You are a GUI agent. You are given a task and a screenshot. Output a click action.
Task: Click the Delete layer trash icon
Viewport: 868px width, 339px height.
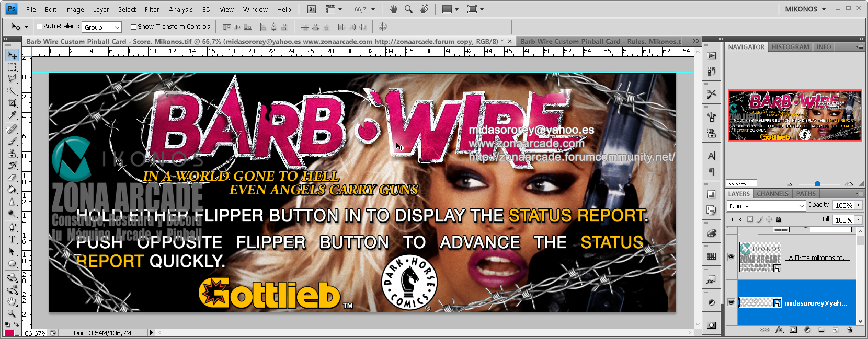(850, 330)
